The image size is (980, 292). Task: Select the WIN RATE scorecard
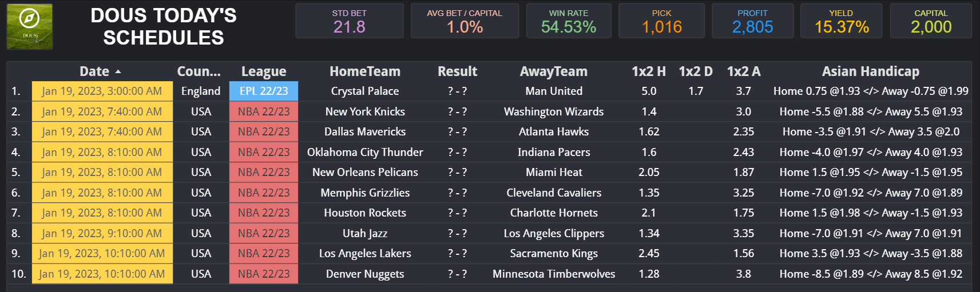(x=568, y=21)
